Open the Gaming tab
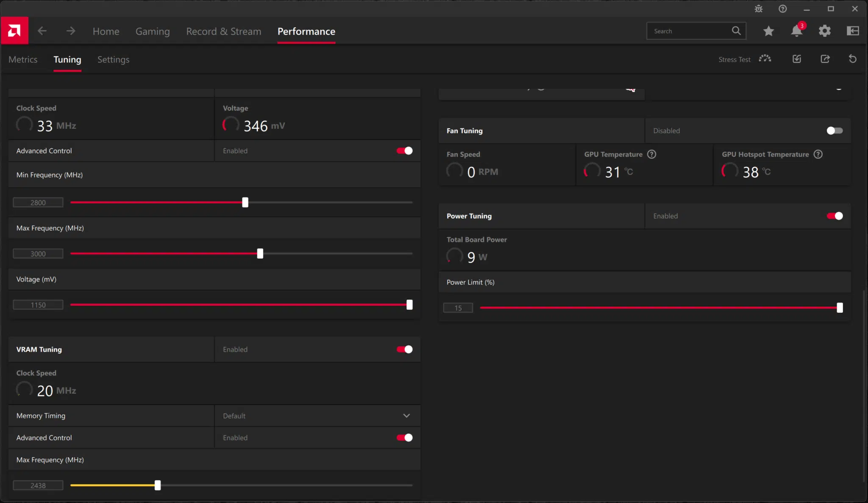 click(153, 31)
